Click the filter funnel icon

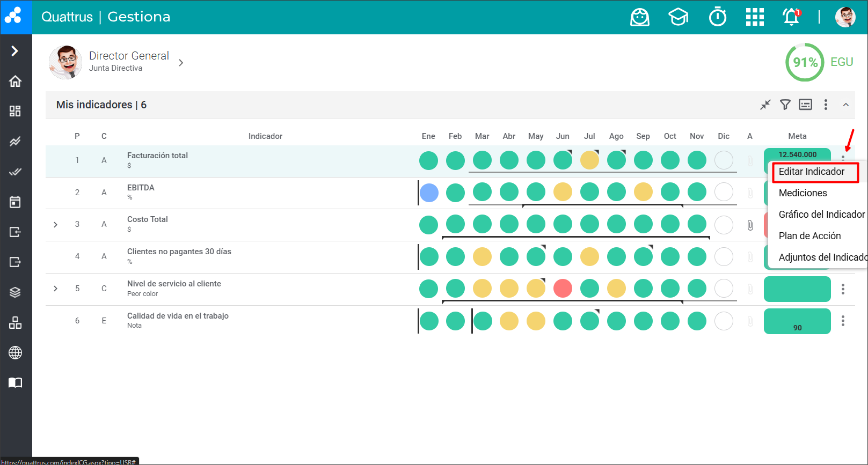click(x=785, y=105)
